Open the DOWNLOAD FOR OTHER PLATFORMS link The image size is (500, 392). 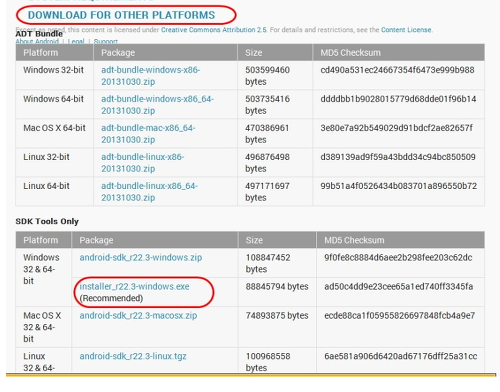pyautogui.click(x=121, y=15)
